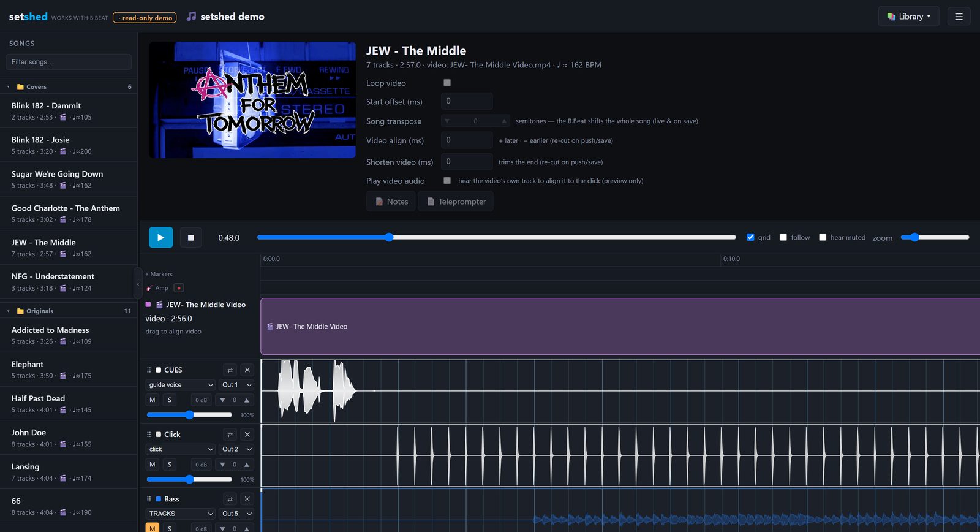
Task: Click the red record dot next to Amp
Action: [179, 288]
